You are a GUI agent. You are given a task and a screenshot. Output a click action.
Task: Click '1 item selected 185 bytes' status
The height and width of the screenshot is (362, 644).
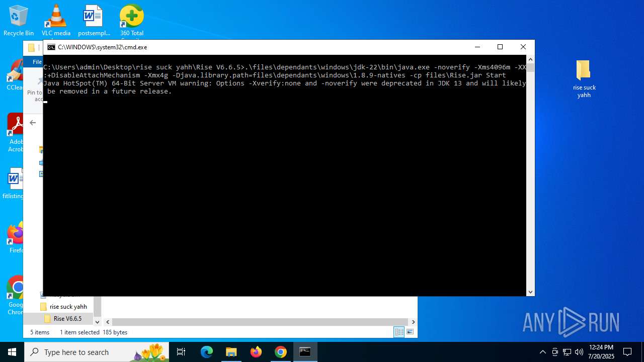coord(94,332)
